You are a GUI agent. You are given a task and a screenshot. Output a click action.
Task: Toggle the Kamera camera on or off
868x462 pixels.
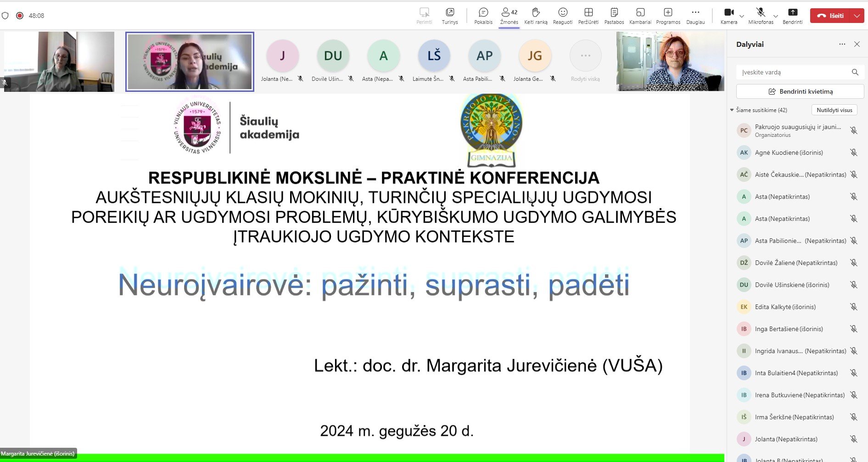(728, 12)
